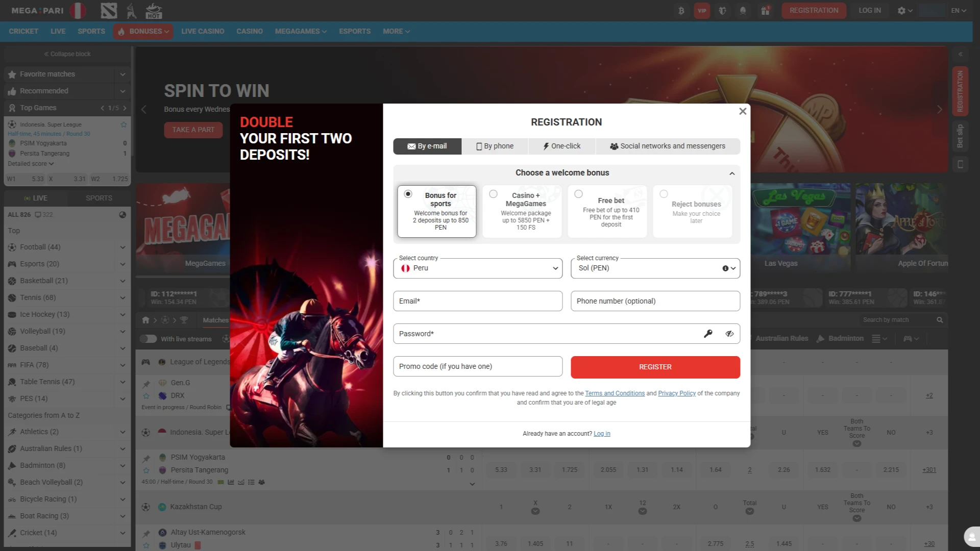Go to next Top Games page
This screenshot has height=551, width=980.
[x=125, y=108]
